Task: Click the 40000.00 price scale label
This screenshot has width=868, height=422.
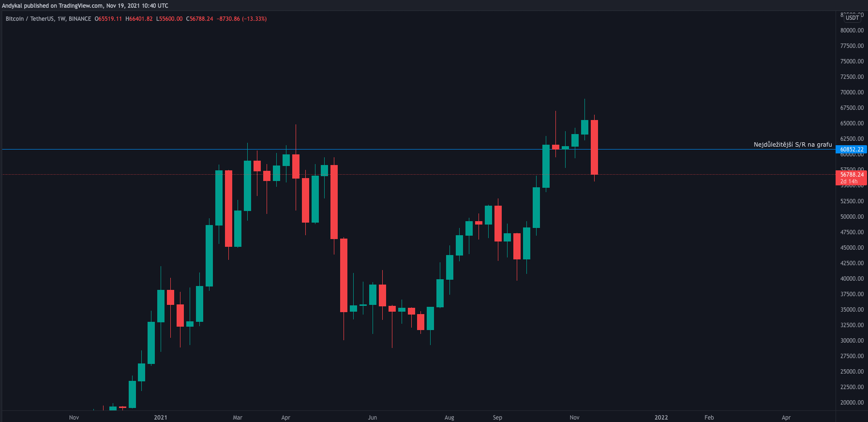Action: pyautogui.click(x=852, y=279)
